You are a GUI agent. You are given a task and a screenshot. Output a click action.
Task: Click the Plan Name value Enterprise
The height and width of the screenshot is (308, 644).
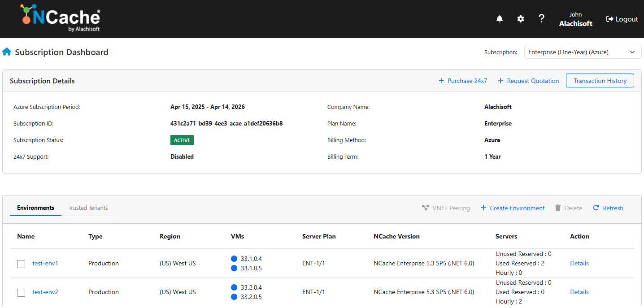point(498,123)
